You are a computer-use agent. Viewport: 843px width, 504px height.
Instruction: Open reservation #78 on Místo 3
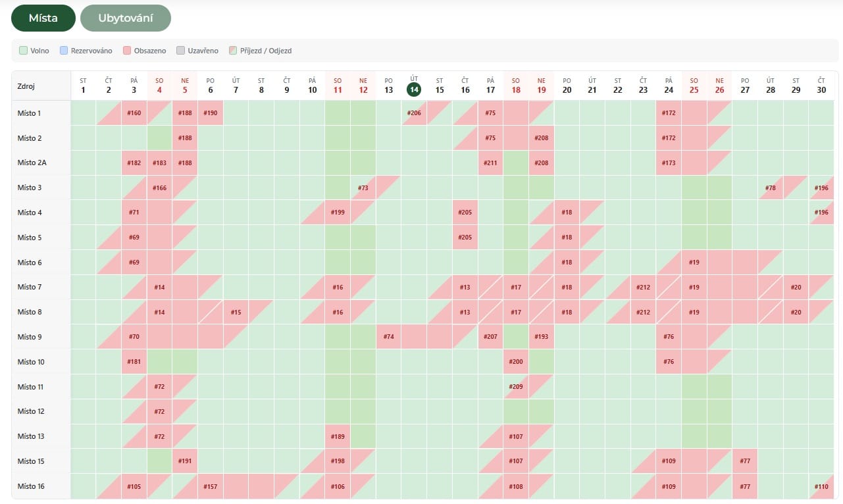point(771,188)
